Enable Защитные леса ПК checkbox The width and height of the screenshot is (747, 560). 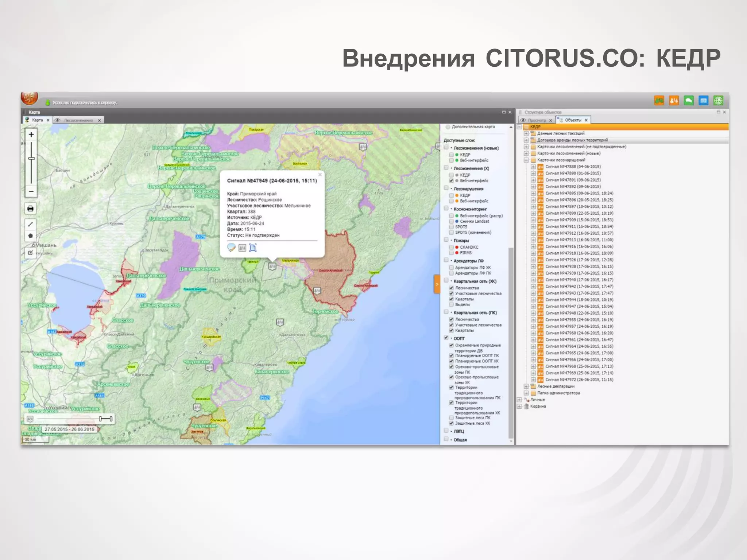(x=452, y=418)
